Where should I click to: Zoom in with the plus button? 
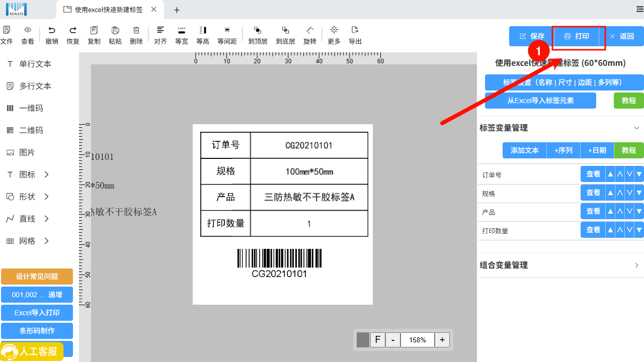point(442,340)
